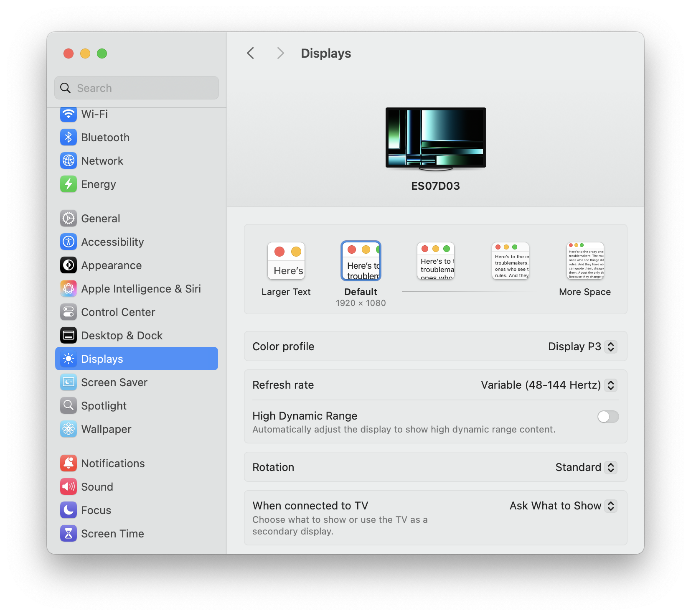Select the third resolution scaling thumbnail
The width and height of the screenshot is (691, 616).
(436, 261)
